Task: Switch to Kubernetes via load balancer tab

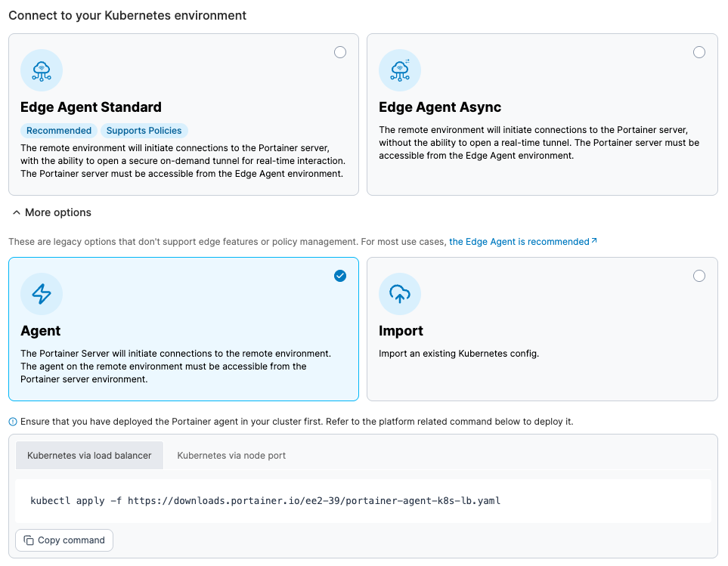Action: pos(89,456)
